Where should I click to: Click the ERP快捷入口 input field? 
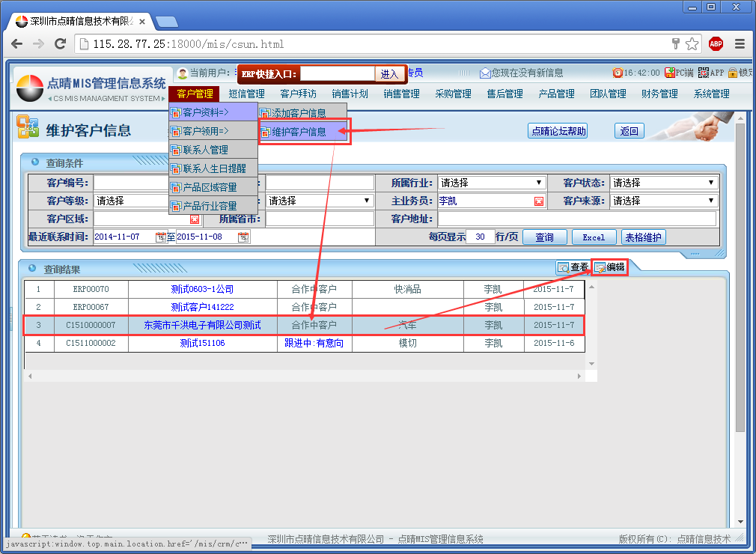[337, 74]
